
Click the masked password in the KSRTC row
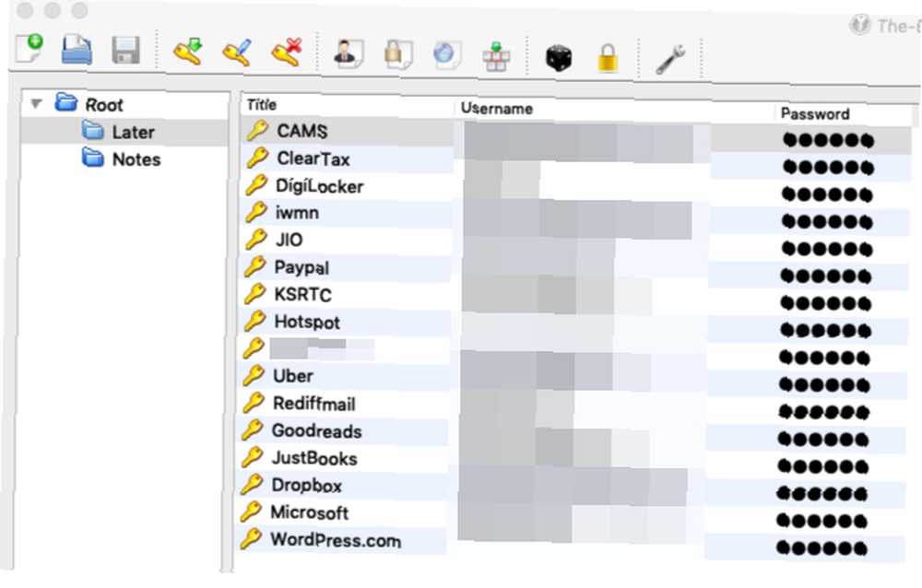coord(825,303)
